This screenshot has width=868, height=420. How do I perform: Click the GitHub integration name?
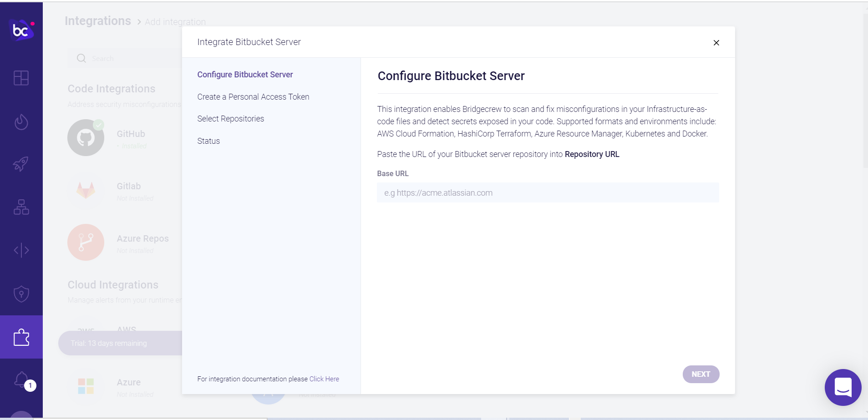[131, 134]
